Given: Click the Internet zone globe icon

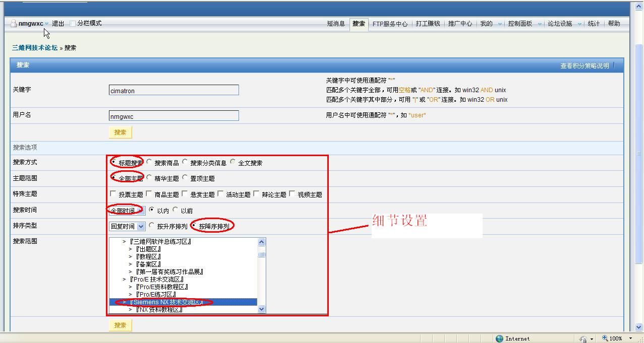Looking at the screenshot, I should coord(499,338).
